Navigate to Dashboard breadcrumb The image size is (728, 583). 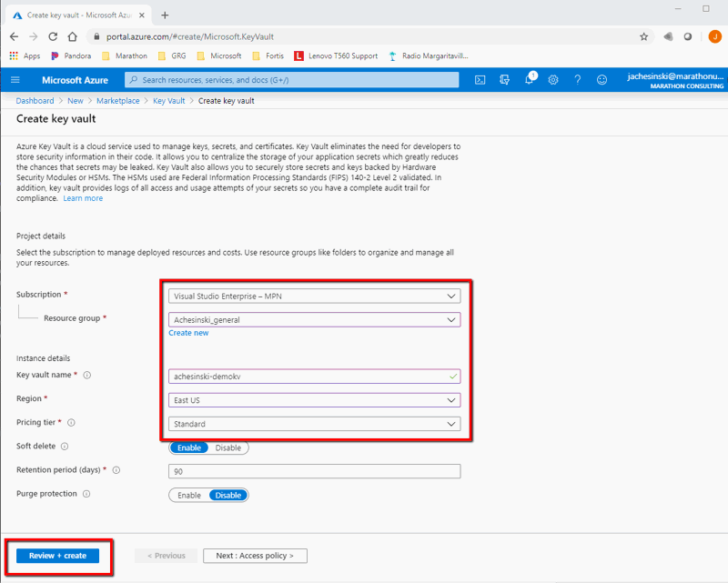35,101
